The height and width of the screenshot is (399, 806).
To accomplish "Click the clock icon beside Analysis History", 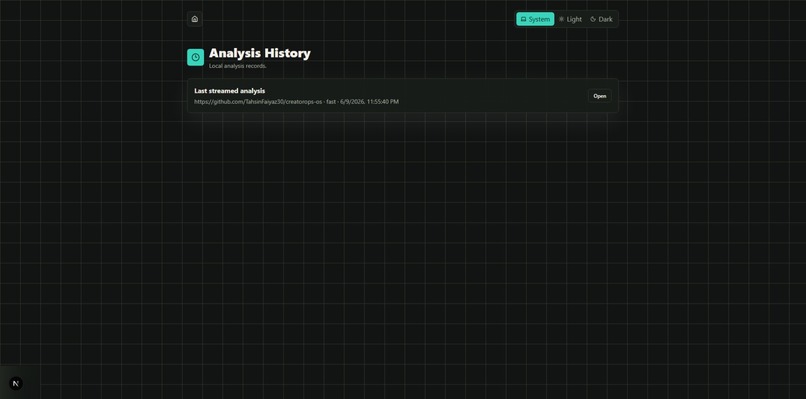I will [x=195, y=57].
